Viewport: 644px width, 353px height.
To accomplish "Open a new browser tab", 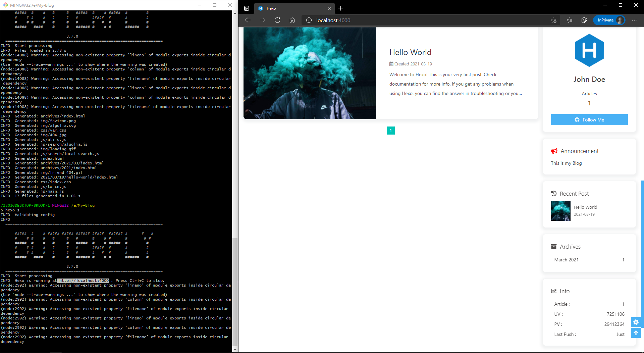I will pyautogui.click(x=341, y=8).
